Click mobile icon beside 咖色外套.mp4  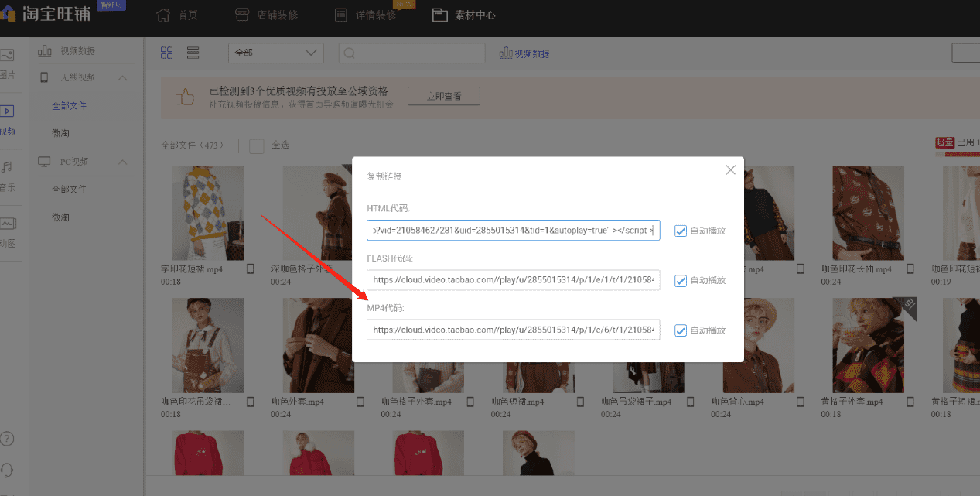tap(360, 402)
